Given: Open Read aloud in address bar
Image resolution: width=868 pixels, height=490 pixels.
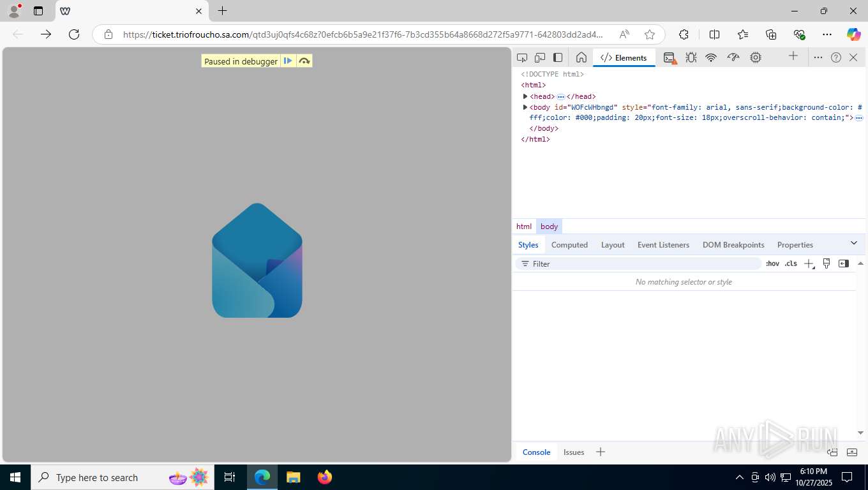Looking at the screenshot, I should click(x=624, y=34).
